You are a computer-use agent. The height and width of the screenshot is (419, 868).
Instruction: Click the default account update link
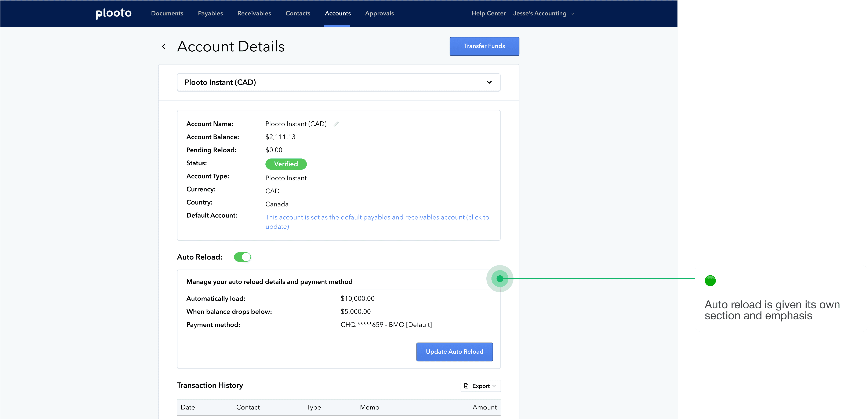(377, 218)
